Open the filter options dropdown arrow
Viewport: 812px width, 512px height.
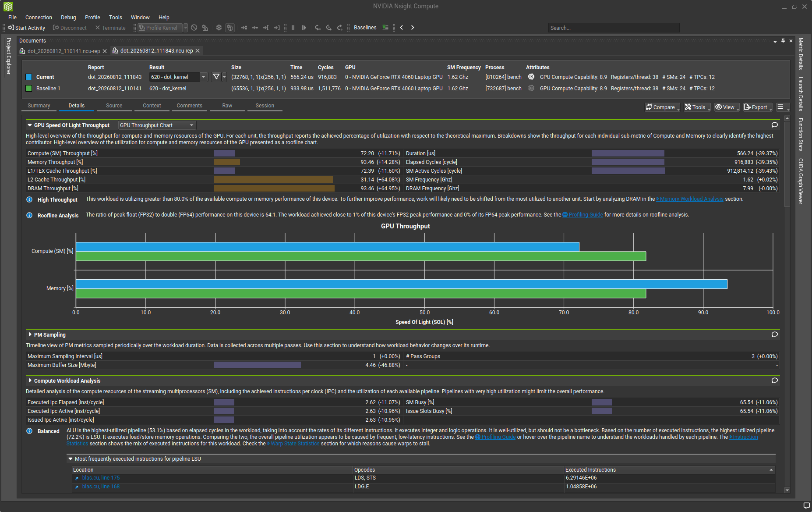pyautogui.click(x=224, y=77)
